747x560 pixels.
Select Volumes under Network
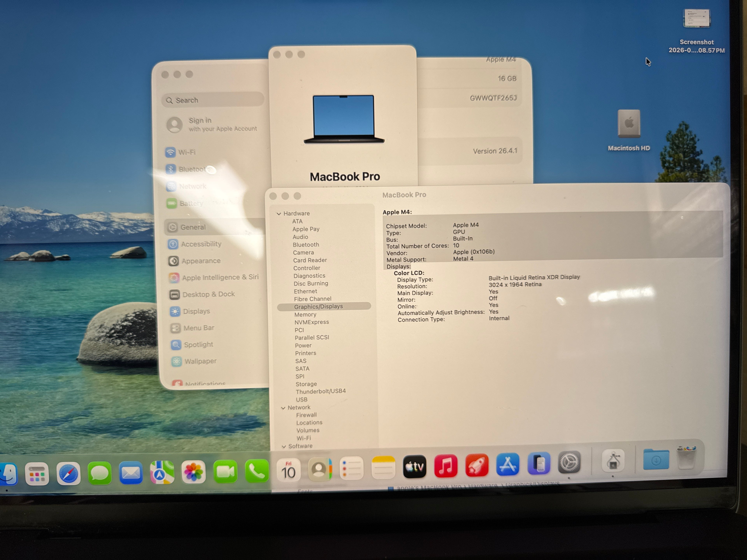coord(308,430)
